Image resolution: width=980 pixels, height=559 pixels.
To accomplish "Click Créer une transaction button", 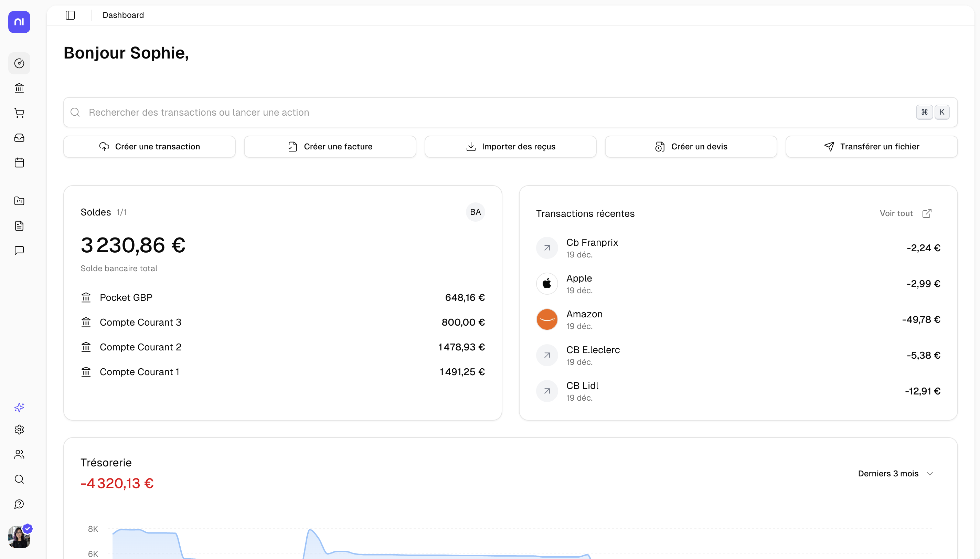I will coord(149,147).
